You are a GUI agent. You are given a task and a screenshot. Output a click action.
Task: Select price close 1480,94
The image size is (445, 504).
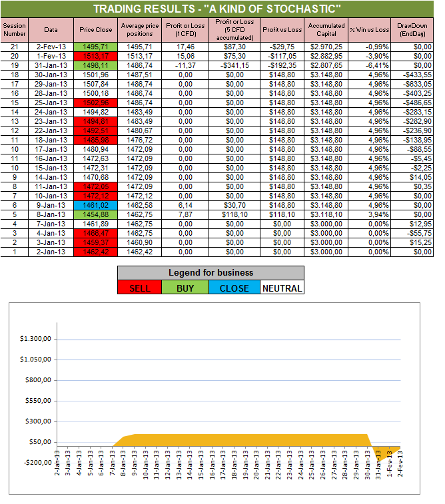point(96,149)
